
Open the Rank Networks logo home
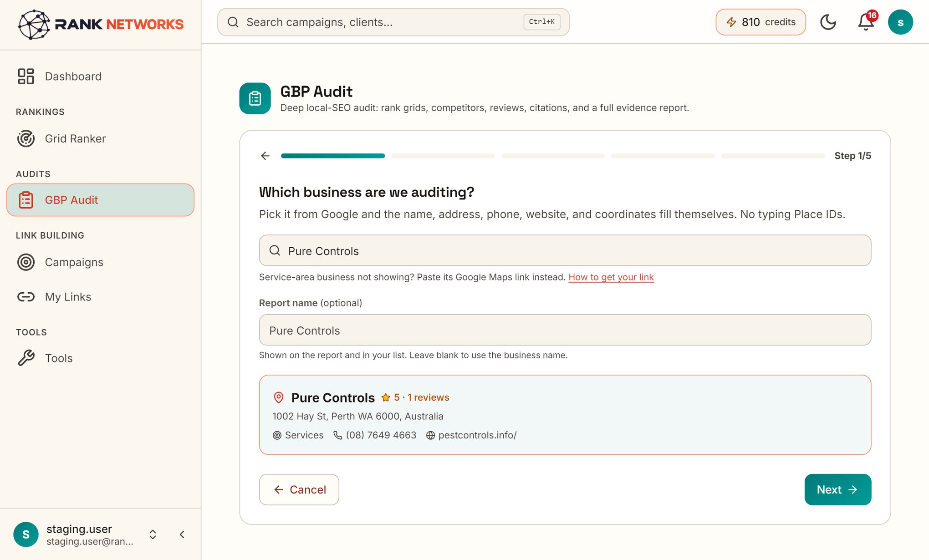[x=101, y=24]
